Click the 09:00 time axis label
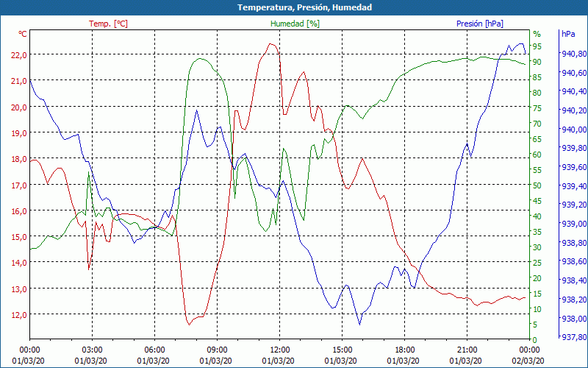Screen dimensions: 588x368 217,350
